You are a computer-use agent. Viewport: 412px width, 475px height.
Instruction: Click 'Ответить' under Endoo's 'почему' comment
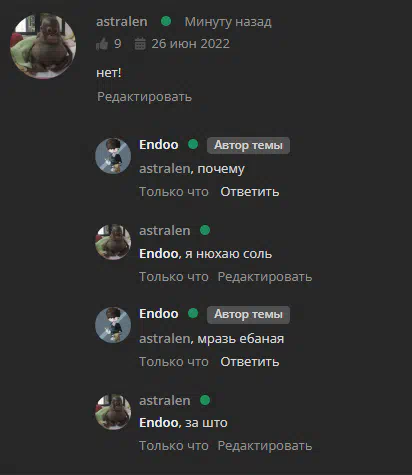250,192
